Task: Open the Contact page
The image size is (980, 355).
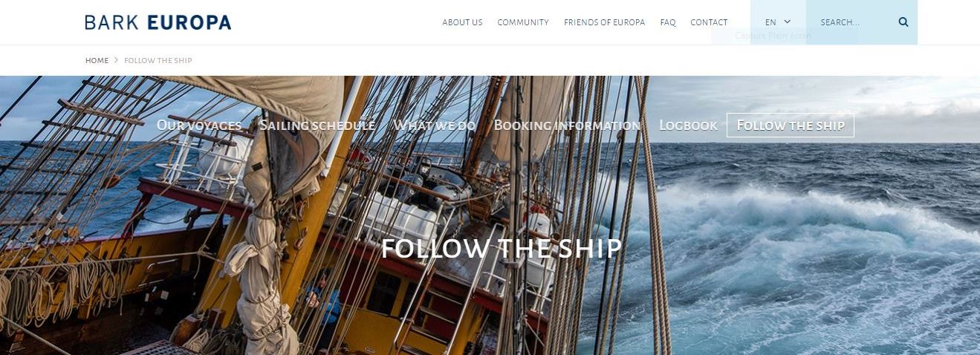Action: 709,22
